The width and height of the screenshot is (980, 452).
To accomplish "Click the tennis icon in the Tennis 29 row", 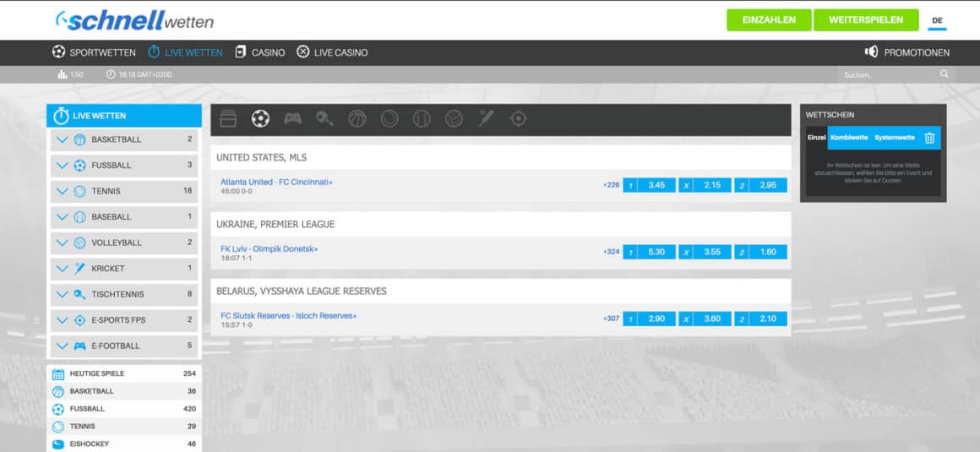I will [x=58, y=427].
